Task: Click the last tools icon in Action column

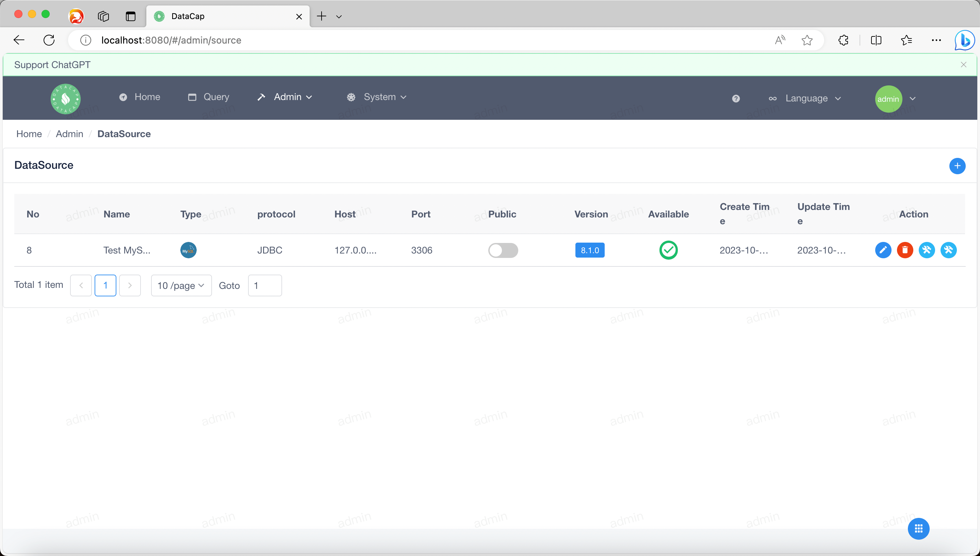Action: tap(948, 250)
